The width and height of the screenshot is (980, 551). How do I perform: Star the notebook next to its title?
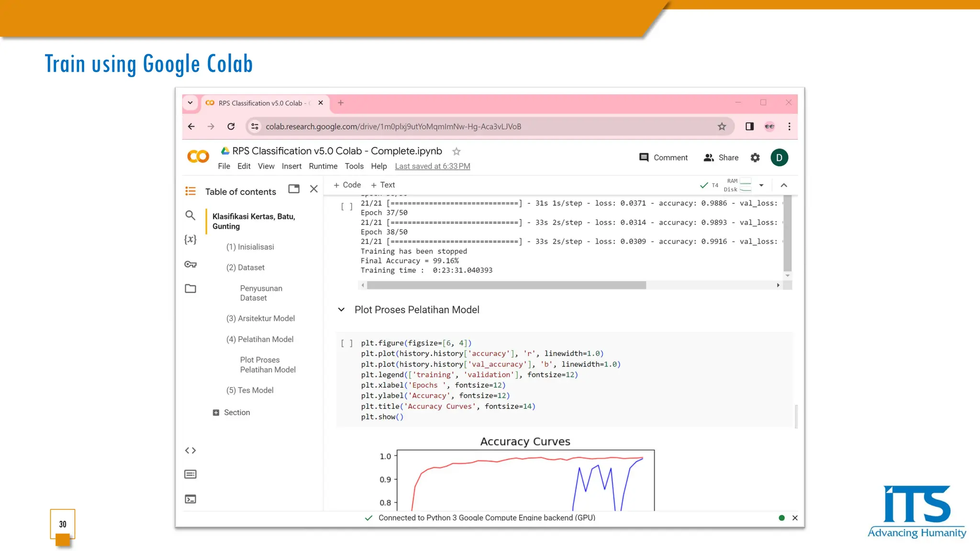point(457,152)
